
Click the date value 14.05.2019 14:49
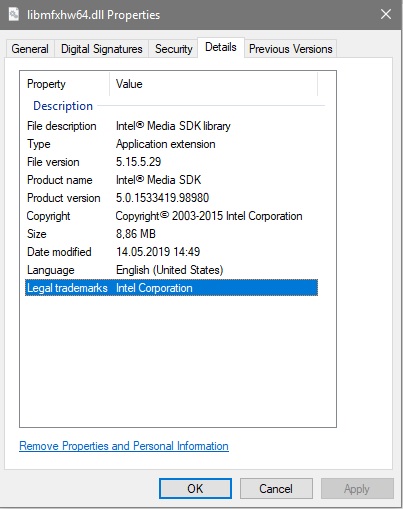158,252
